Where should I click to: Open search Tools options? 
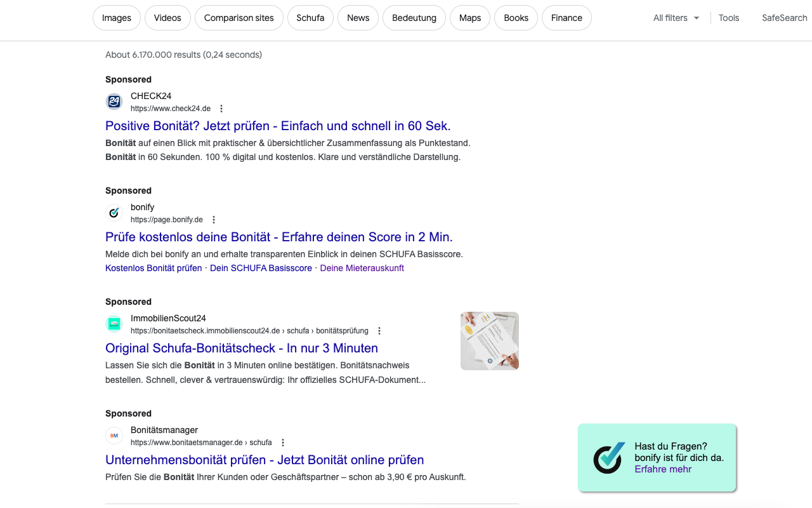(x=728, y=18)
